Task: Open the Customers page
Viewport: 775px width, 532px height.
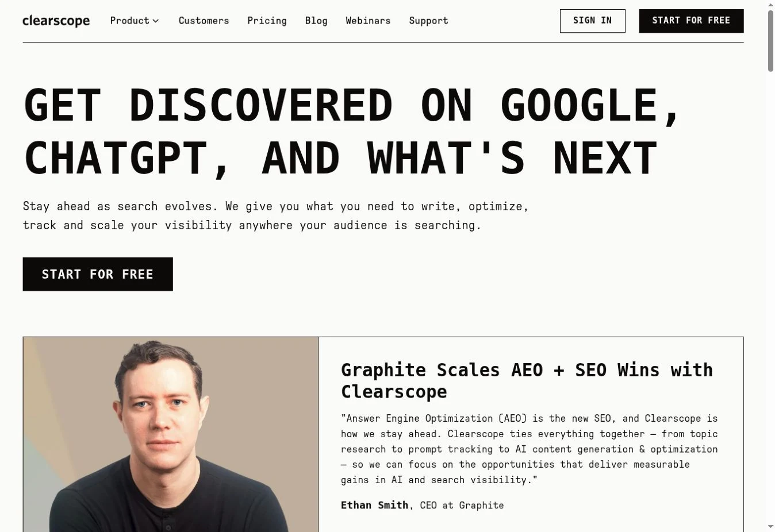Action: [x=204, y=21]
